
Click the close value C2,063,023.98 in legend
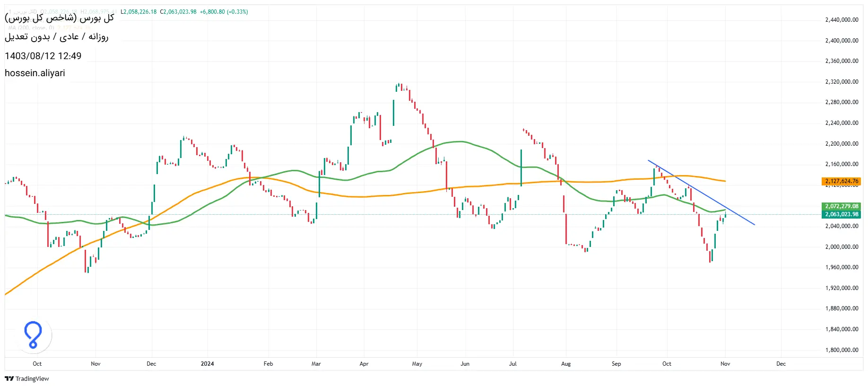pos(178,12)
